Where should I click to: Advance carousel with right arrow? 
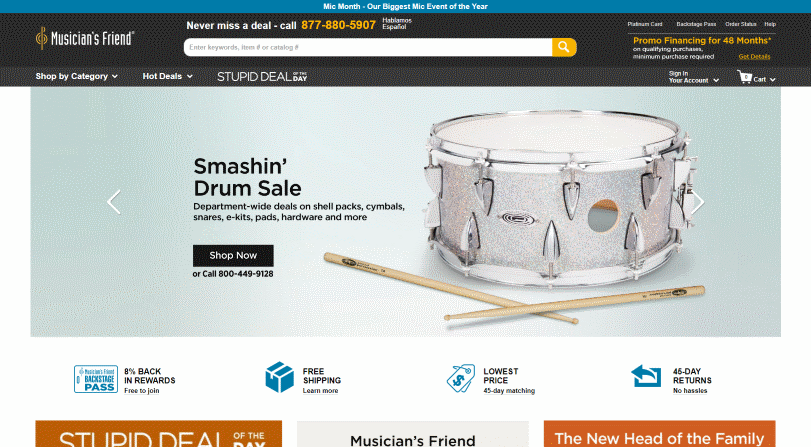click(x=697, y=202)
